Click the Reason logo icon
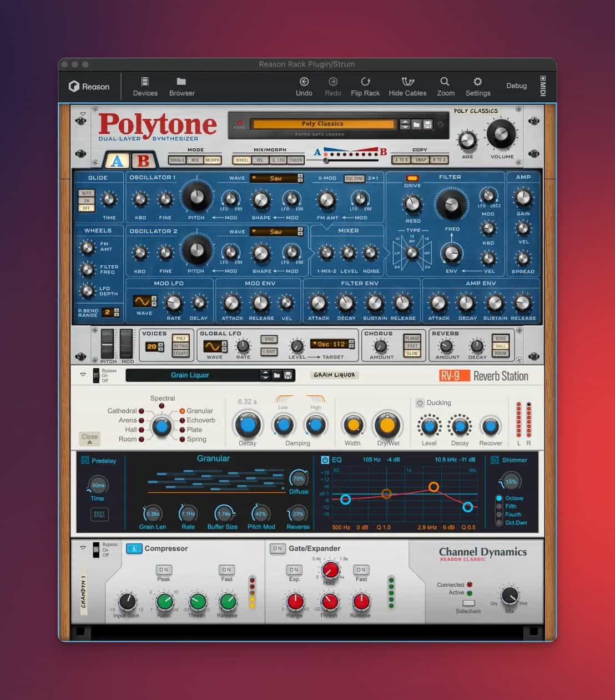This screenshot has height=700, width=615. pos(74,87)
